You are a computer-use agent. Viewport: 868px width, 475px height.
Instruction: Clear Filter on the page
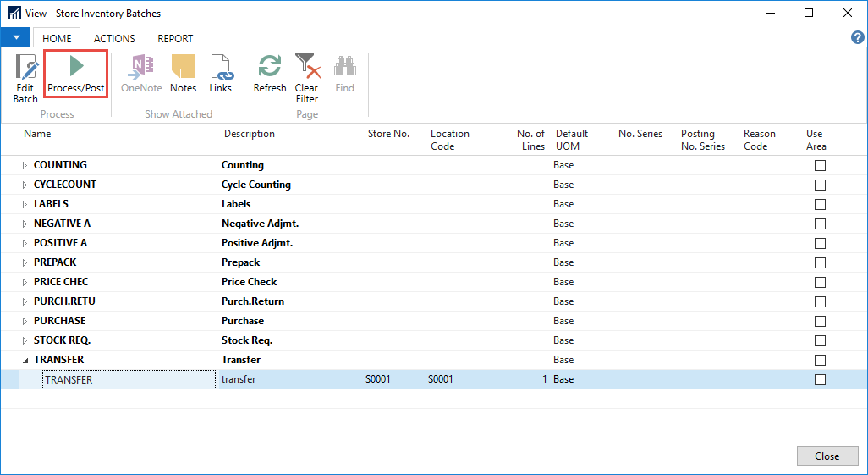coord(306,76)
